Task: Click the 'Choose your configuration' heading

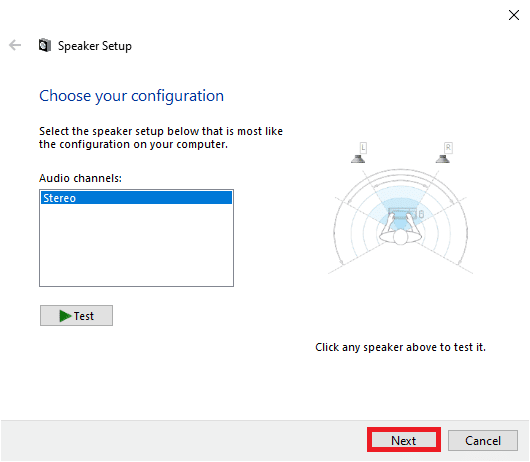Action: [x=131, y=96]
